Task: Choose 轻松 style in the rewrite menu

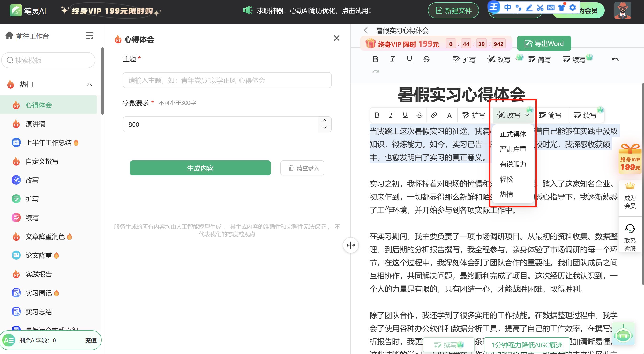Action: (507, 179)
